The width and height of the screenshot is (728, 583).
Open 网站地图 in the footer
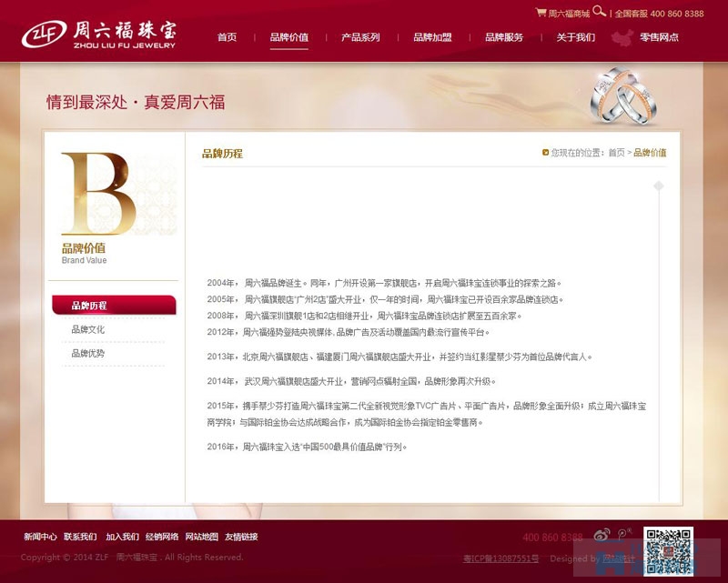coord(201,537)
